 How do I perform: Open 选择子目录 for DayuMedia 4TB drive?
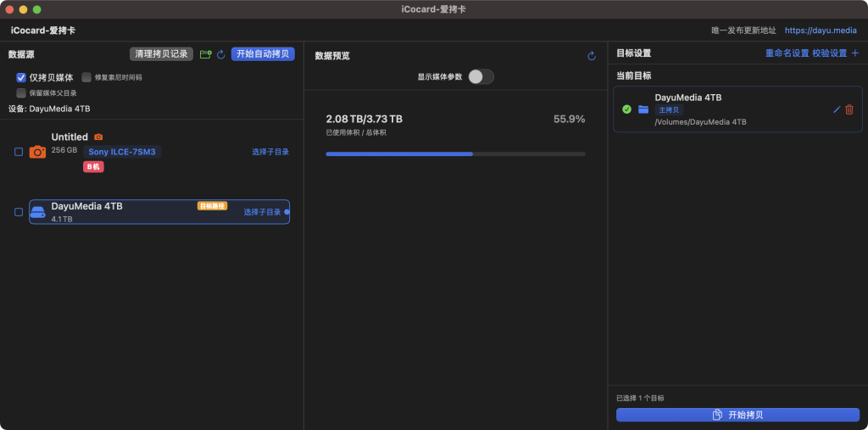click(x=262, y=212)
